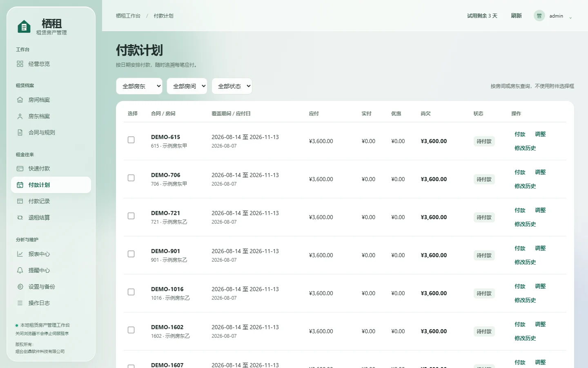Open 修改历史 for DEMO-615
588x368 pixels.
(525, 148)
